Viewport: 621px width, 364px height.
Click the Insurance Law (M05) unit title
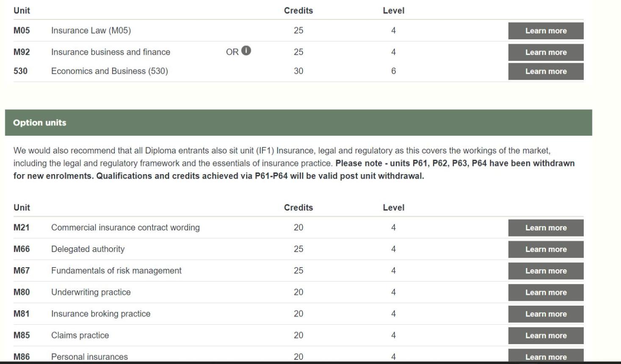tap(91, 30)
